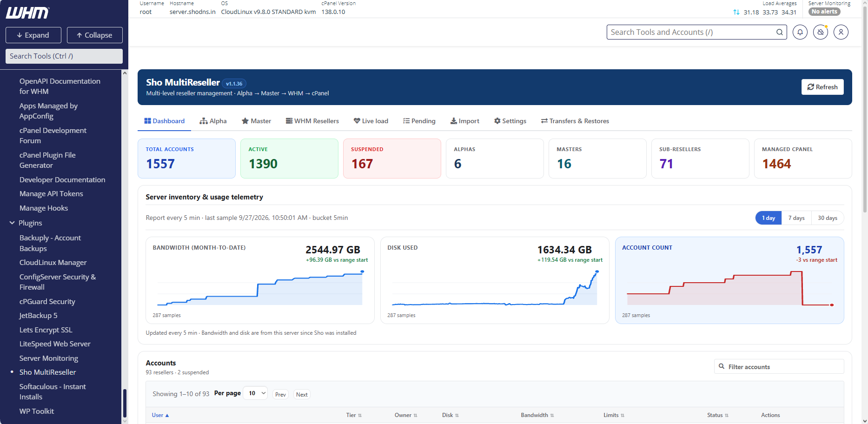Click the load averages arrows icon
Viewport: 868px width, 424px height.
pos(736,12)
